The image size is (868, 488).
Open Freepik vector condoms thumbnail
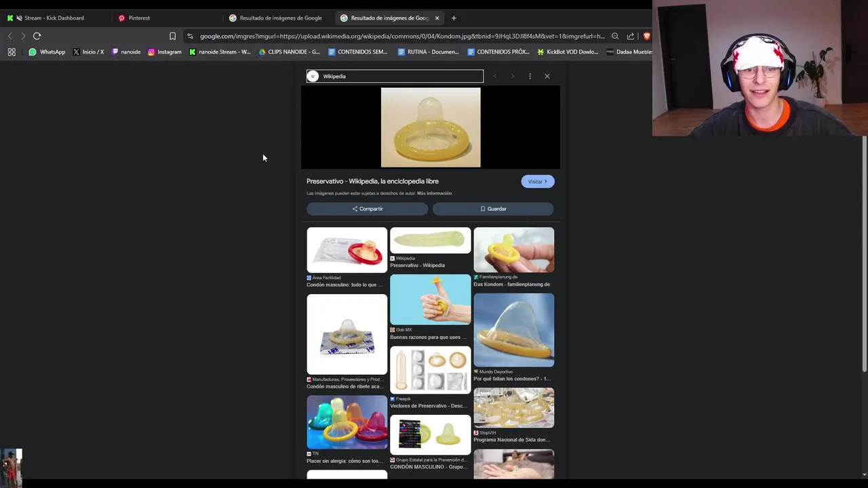[x=430, y=370]
